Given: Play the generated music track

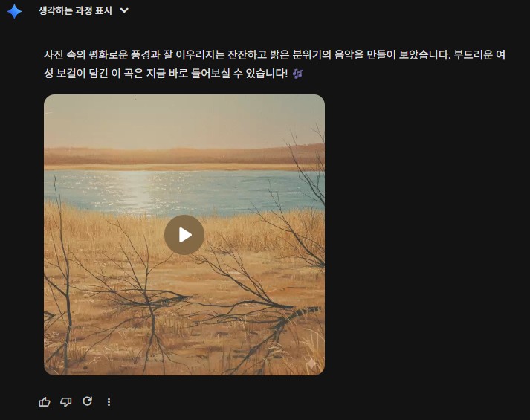Looking at the screenshot, I should pyautogui.click(x=184, y=234).
